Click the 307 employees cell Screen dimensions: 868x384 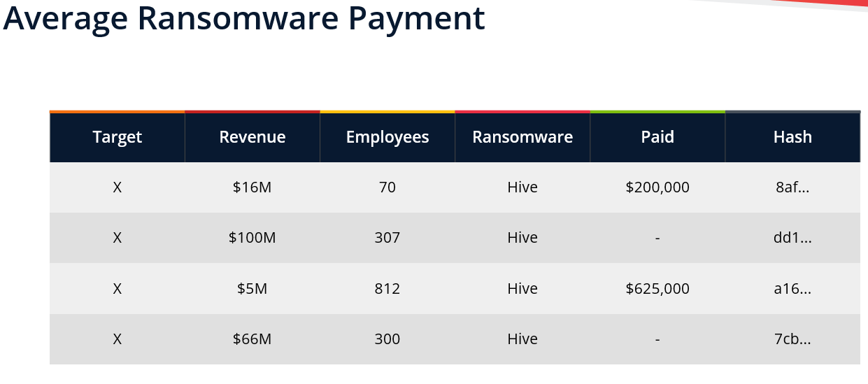pos(387,238)
